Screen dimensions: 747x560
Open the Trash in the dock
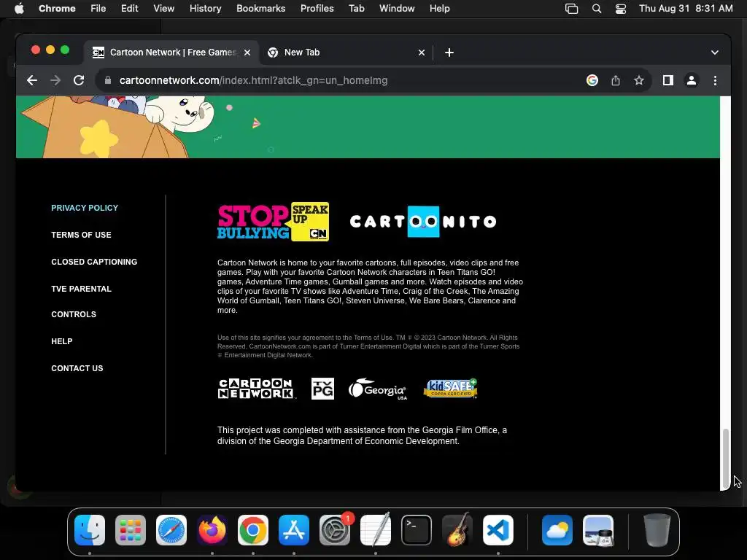[x=657, y=529]
